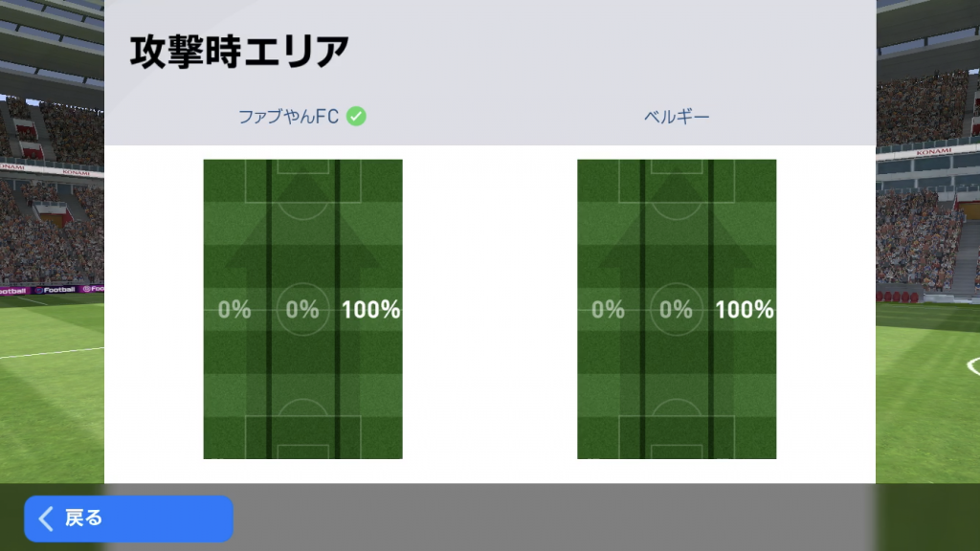Select the ベルギー team name
The height and width of the screenshot is (551, 980).
click(677, 117)
